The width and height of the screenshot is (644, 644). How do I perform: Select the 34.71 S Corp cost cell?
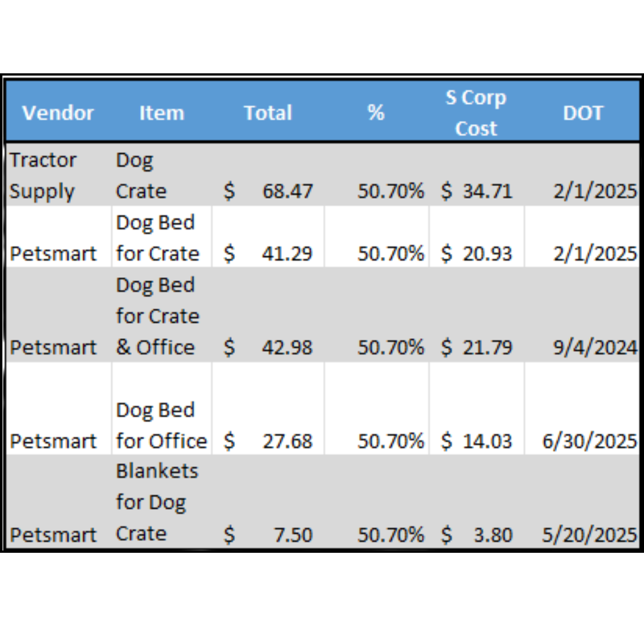486,191
